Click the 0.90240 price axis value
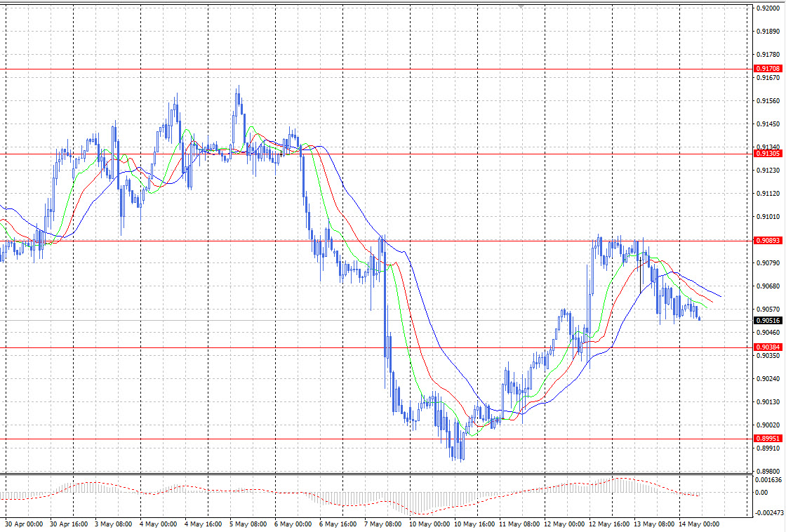This screenshot has width=786, height=532. [x=768, y=379]
